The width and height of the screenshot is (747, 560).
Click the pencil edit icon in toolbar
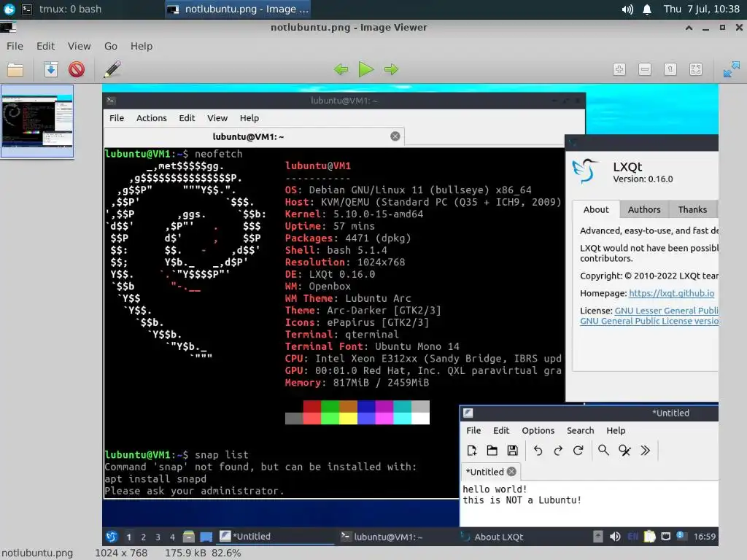coord(112,69)
